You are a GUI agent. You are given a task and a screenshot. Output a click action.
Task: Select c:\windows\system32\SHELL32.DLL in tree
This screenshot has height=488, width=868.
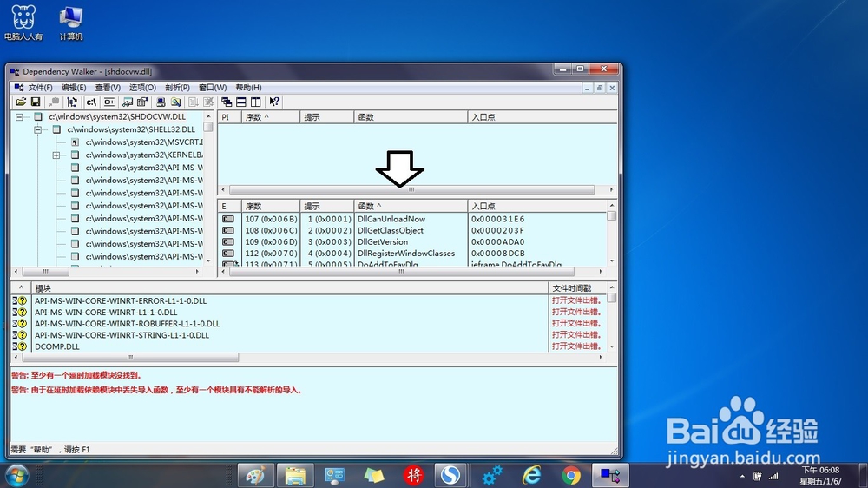point(131,129)
